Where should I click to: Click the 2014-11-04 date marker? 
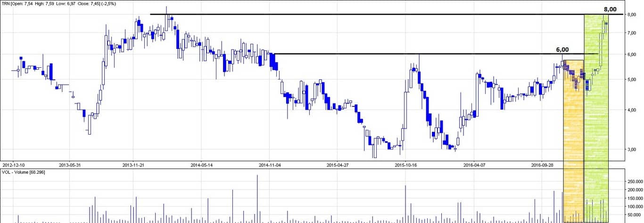(x=270, y=165)
